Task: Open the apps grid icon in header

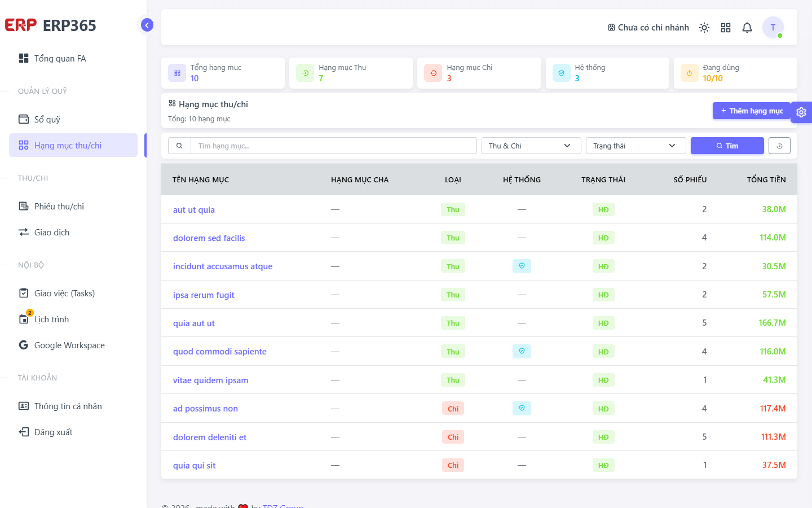Action: pyautogui.click(x=726, y=28)
